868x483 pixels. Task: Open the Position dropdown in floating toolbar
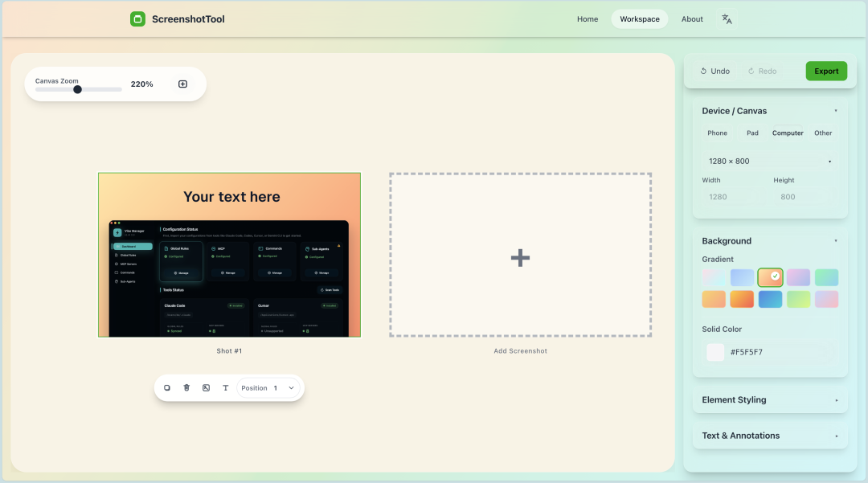pos(269,388)
